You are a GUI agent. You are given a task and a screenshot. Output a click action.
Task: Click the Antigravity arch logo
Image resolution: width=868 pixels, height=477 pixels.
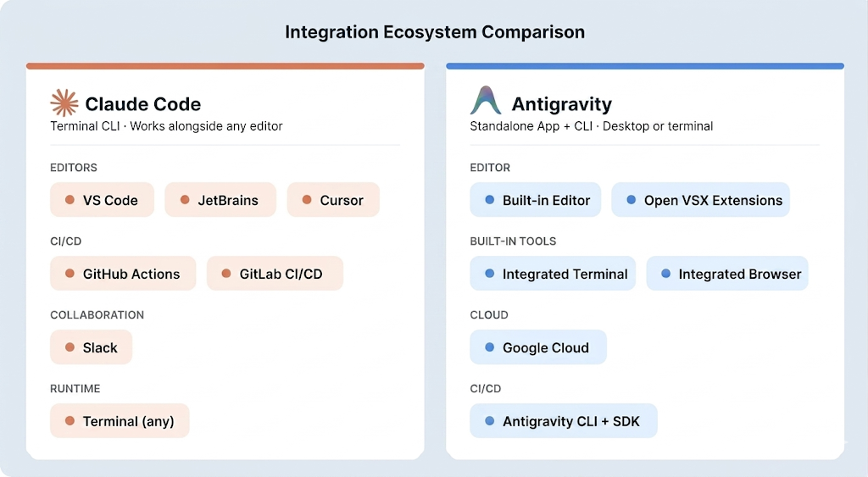tap(486, 100)
